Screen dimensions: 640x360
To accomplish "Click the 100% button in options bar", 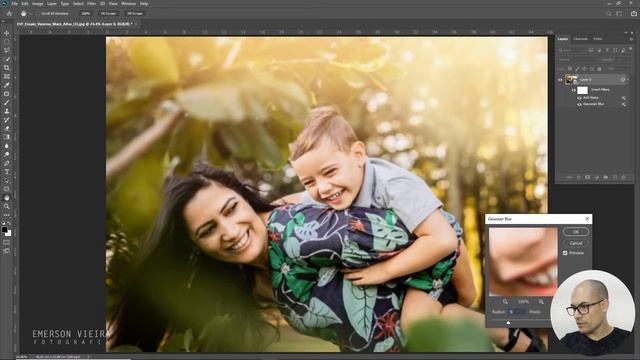I will coord(85,13).
